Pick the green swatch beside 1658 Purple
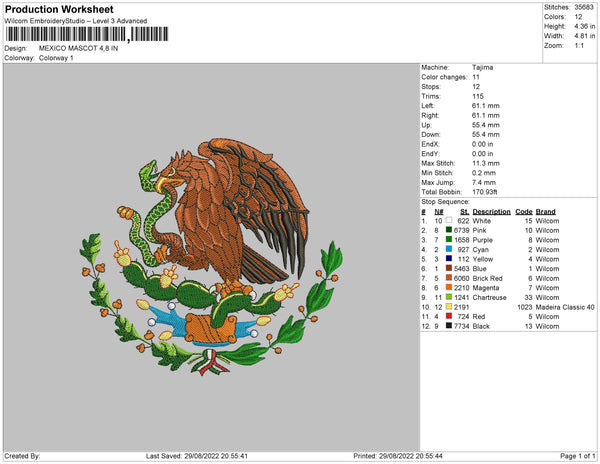 449,239
